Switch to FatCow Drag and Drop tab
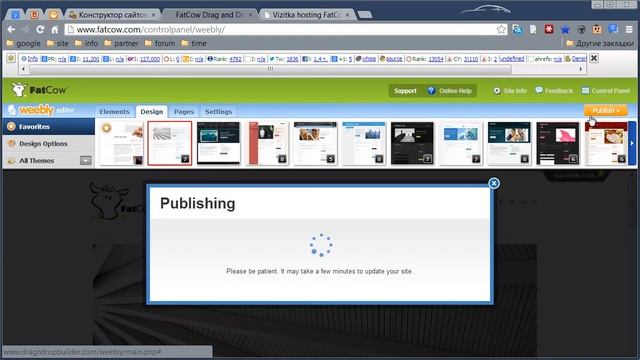 point(208,15)
